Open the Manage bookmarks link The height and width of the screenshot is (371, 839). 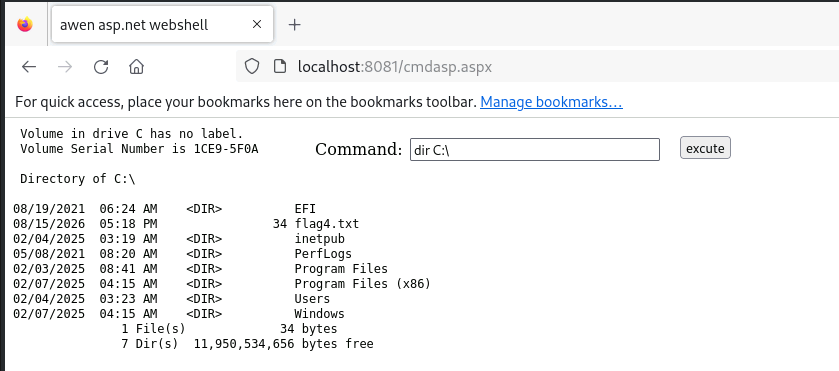tap(551, 102)
